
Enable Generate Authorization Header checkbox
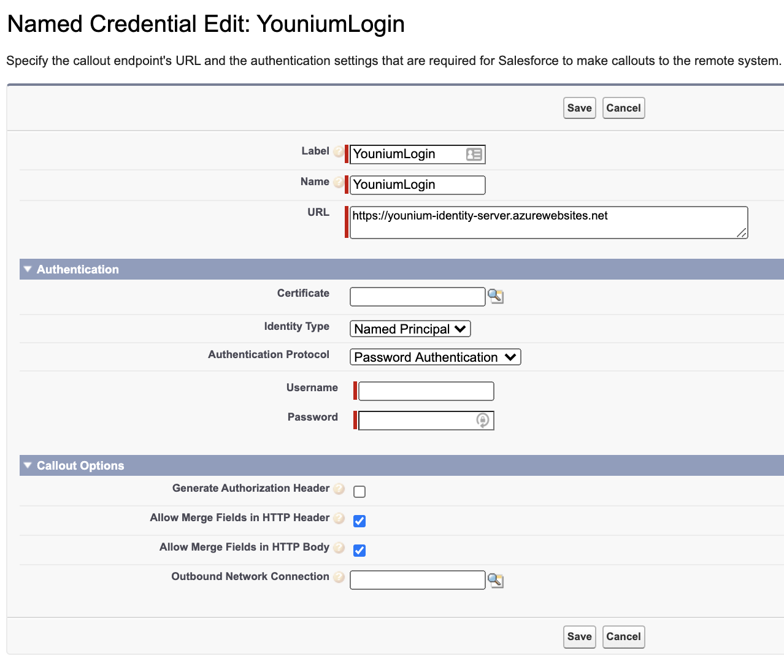pos(359,492)
